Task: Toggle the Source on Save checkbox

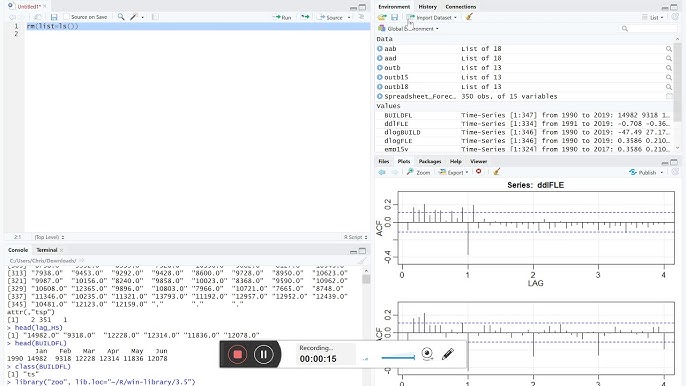Action: (66, 17)
